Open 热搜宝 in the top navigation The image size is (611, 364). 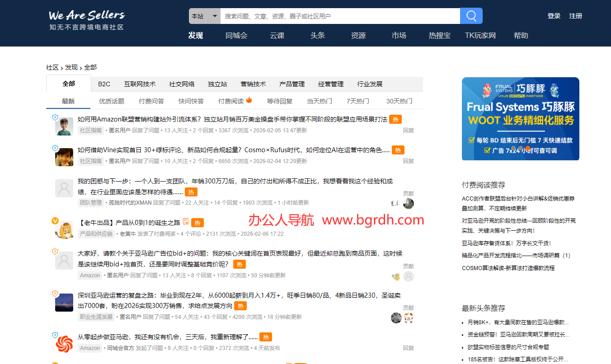click(440, 35)
